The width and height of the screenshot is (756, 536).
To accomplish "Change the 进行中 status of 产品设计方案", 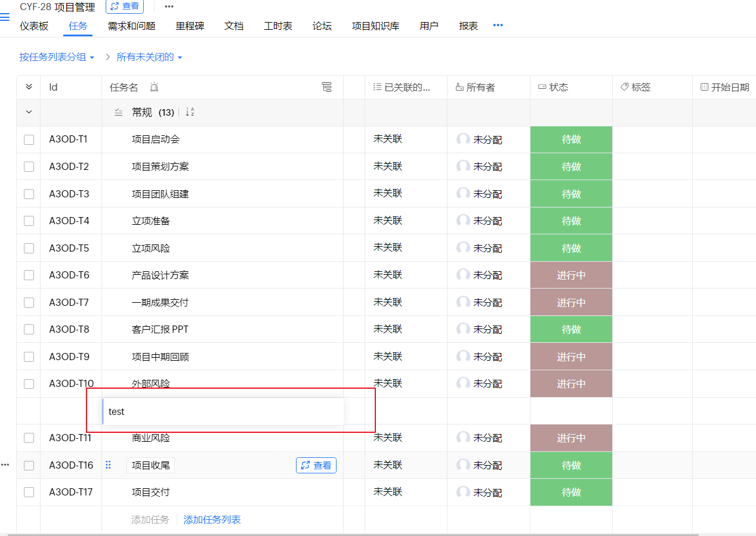I will click(571, 275).
